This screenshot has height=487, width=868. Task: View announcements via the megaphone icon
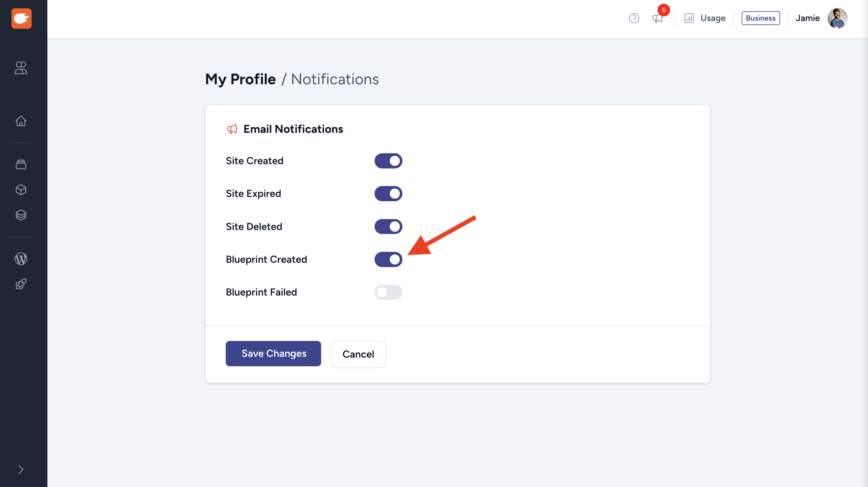coord(657,19)
